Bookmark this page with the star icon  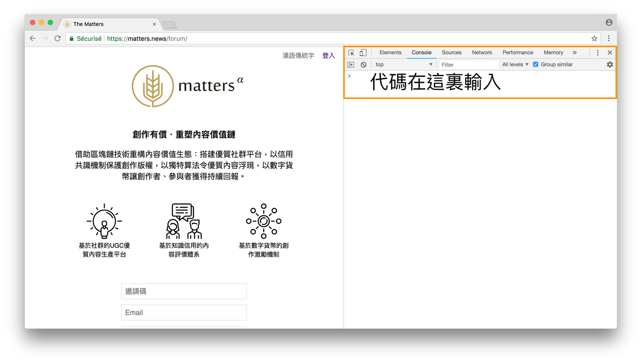pyautogui.click(x=594, y=39)
